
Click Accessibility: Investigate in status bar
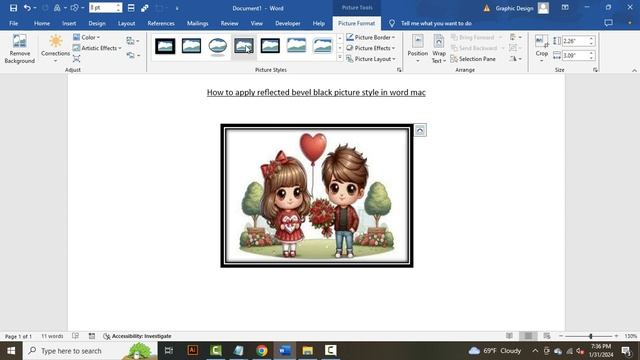point(137,336)
